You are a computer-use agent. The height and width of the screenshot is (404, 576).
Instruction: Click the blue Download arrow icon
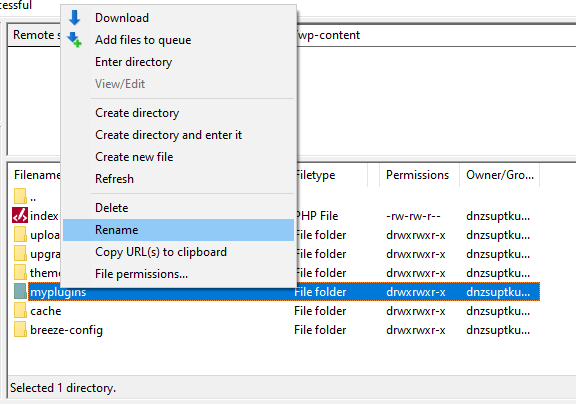[x=75, y=18]
